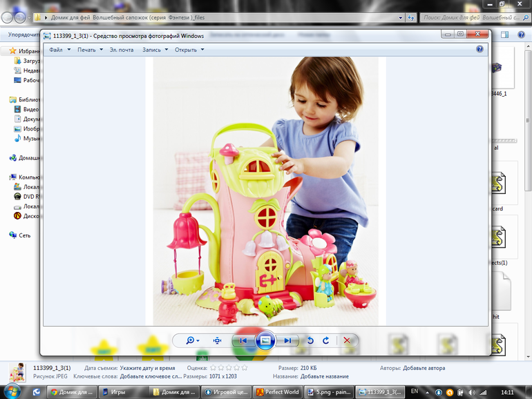The height and width of the screenshot is (399, 532).
Task: Click the Explorer search magnifier icon
Action: [x=526, y=18]
